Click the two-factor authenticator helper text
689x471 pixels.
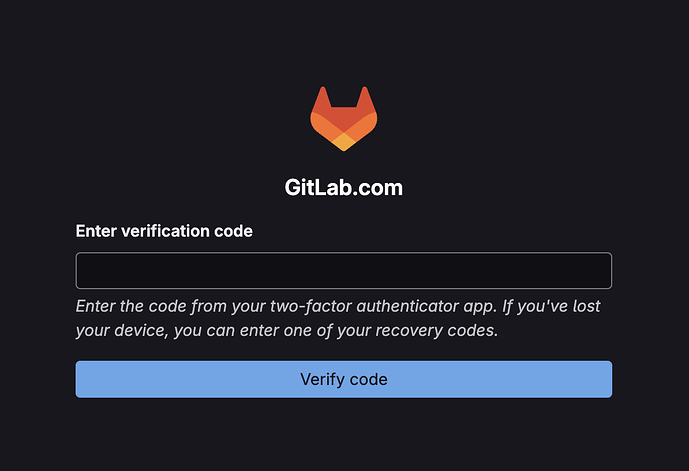(x=337, y=318)
